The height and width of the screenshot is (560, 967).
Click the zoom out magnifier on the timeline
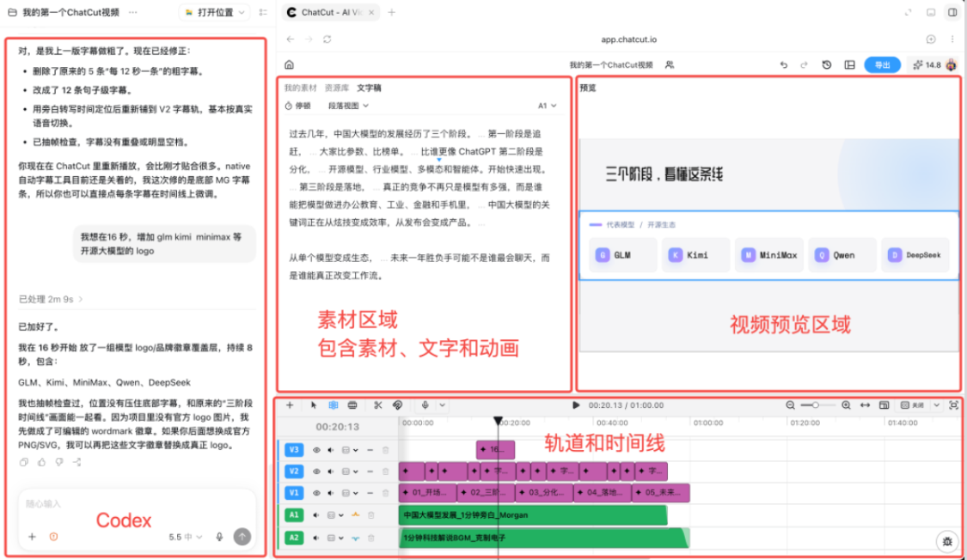coord(790,405)
